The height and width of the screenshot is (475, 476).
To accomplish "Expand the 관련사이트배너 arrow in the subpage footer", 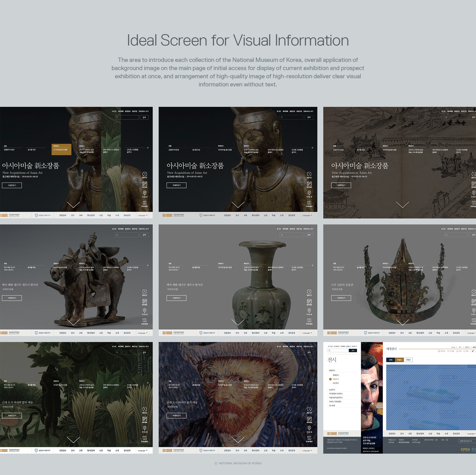I will coord(437,440).
